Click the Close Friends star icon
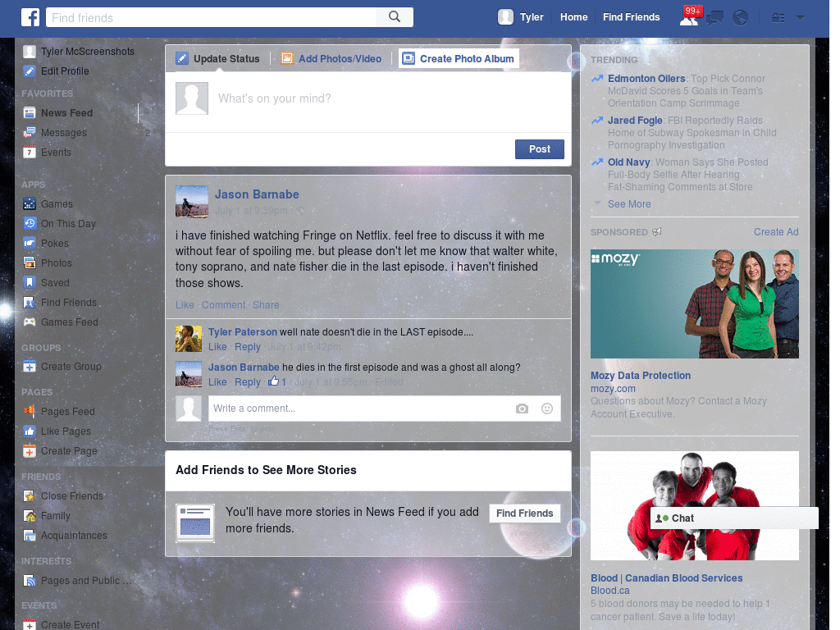840x630 pixels. pos(30,496)
